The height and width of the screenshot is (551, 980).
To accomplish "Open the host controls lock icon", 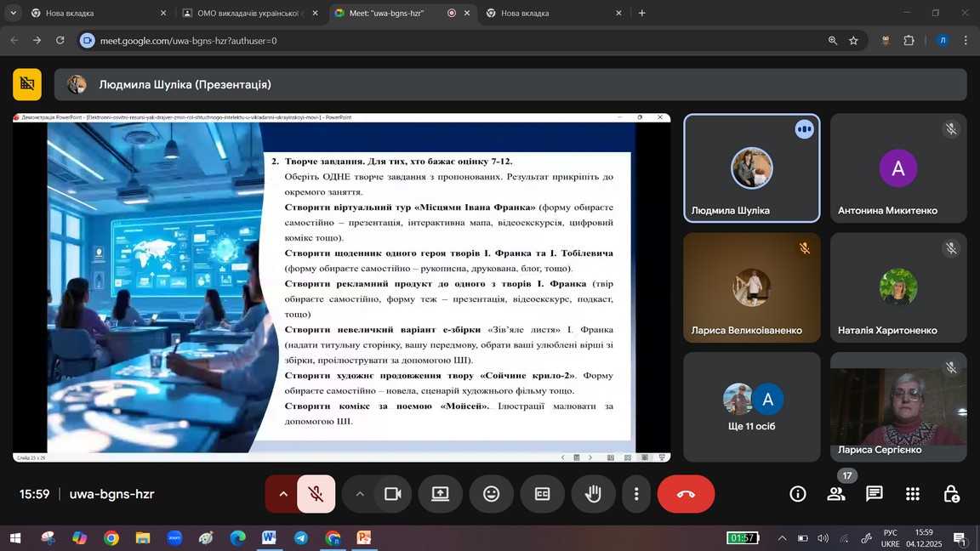I will (951, 494).
